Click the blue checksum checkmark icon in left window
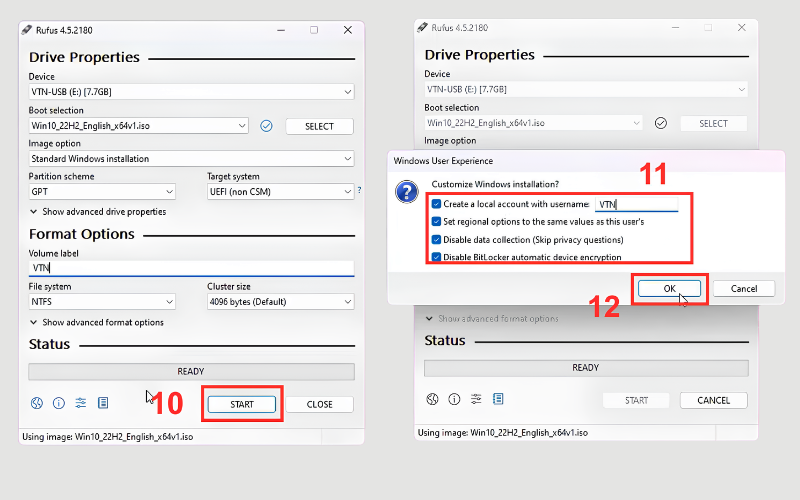 266,126
